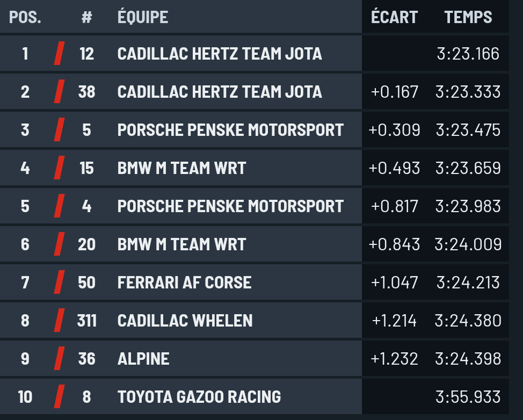Open Cadillac Hertz Team Jota car 12 entry

pos(255,53)
